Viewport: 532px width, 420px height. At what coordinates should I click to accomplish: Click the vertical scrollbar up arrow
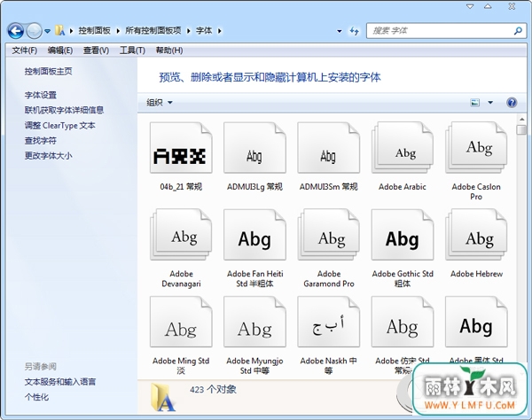(522, 120)
